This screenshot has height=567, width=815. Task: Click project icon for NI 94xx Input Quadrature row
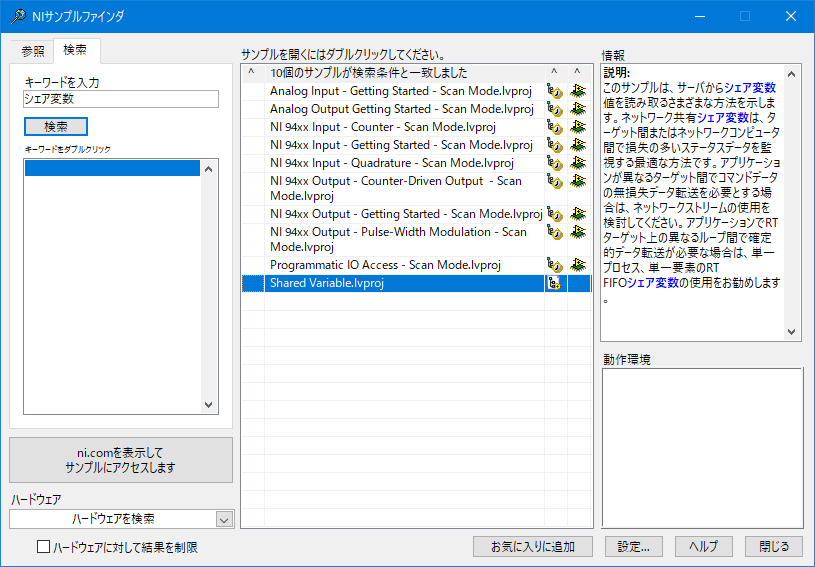555,164
